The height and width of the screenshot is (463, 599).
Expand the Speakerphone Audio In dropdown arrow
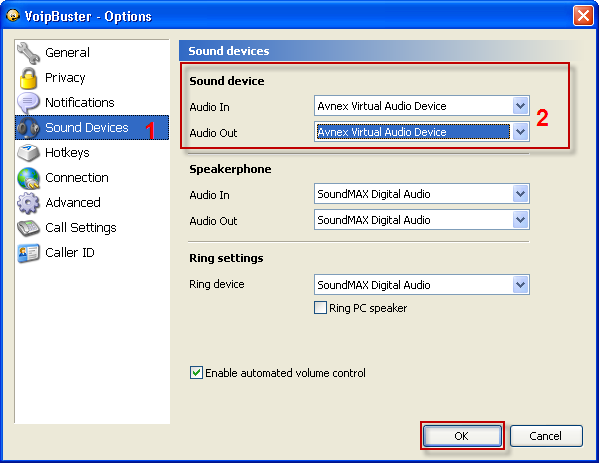coord(520,194)
